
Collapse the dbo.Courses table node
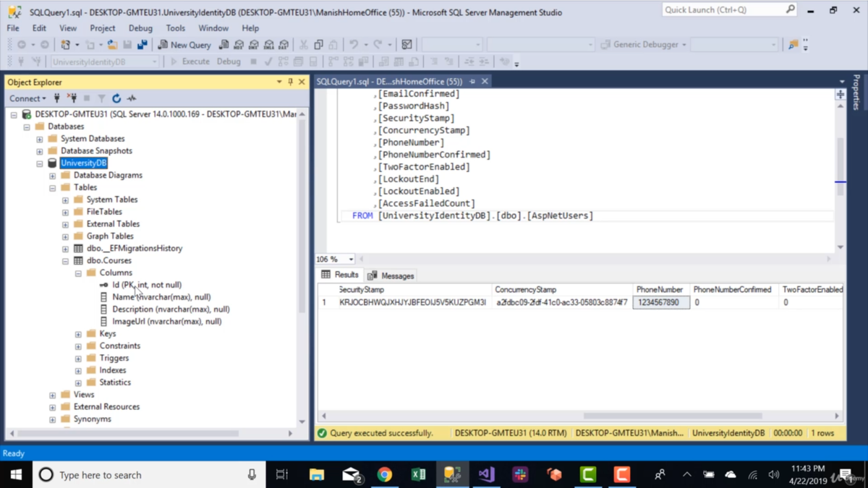point(65,261)
